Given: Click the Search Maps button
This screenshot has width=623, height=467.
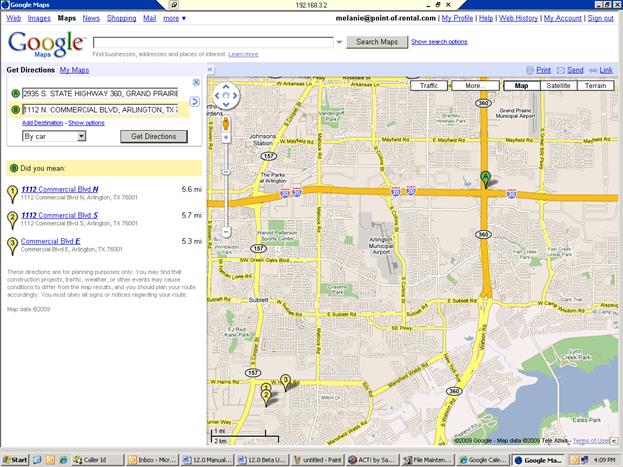Looking at the screenshot, I should [x=377, y=42].
